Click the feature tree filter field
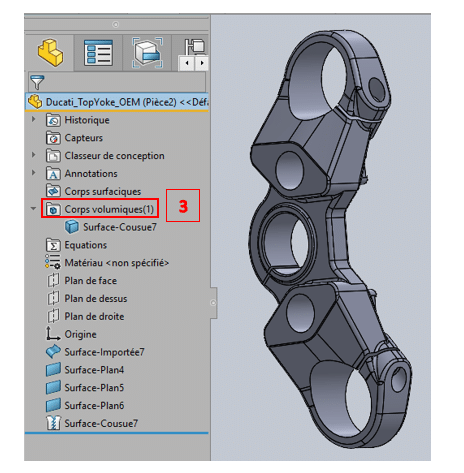 (117, 82)
